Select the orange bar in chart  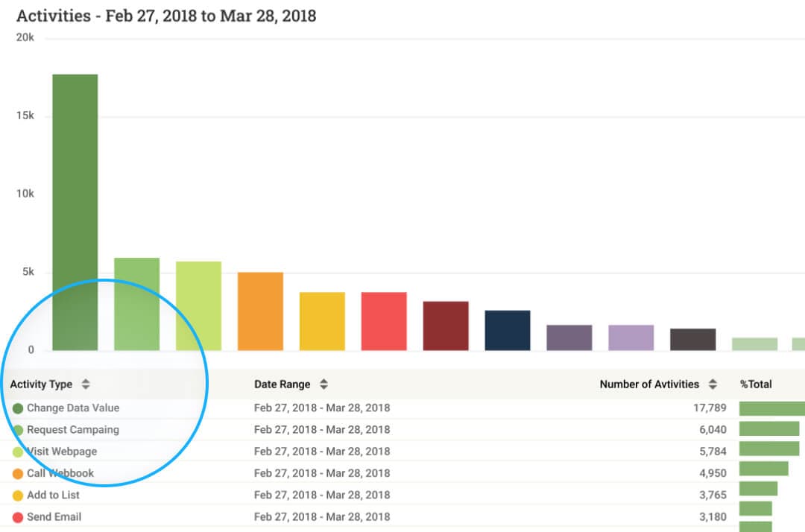pyautogui.click(x=260, y=311)
